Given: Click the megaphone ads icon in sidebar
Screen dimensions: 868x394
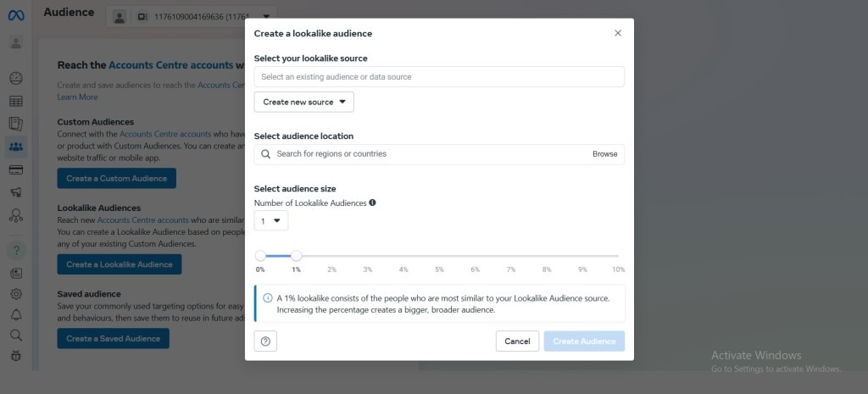Looking at the screenshot, I should (x=16, y=192).
